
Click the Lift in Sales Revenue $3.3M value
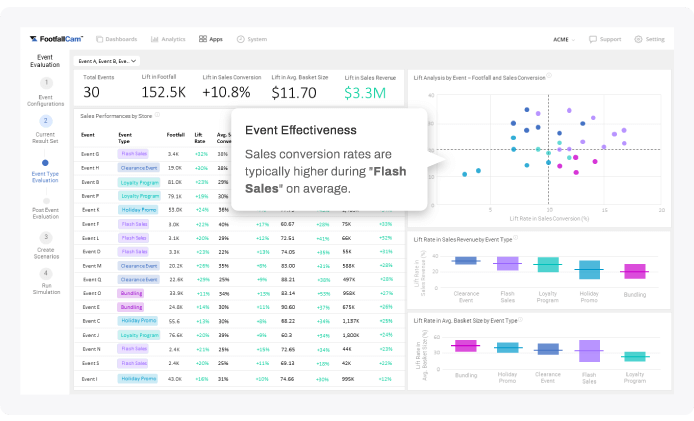[x=365, y=93]
